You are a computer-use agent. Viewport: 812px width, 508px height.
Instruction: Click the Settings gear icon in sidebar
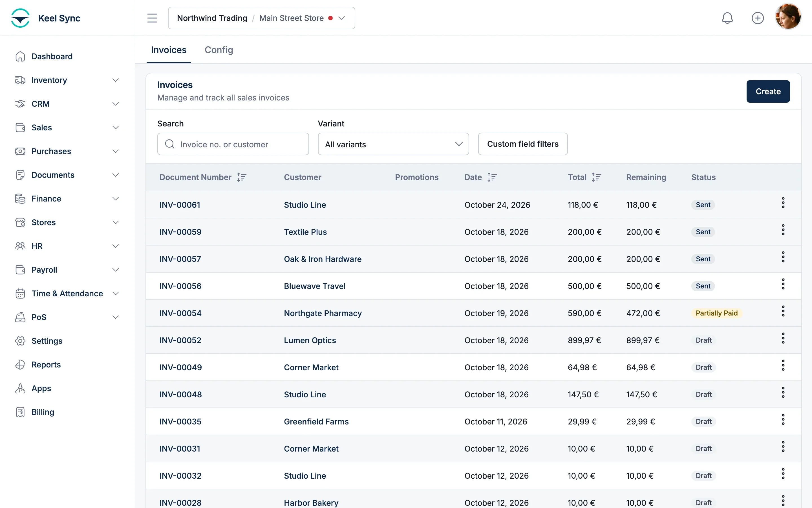20,341
